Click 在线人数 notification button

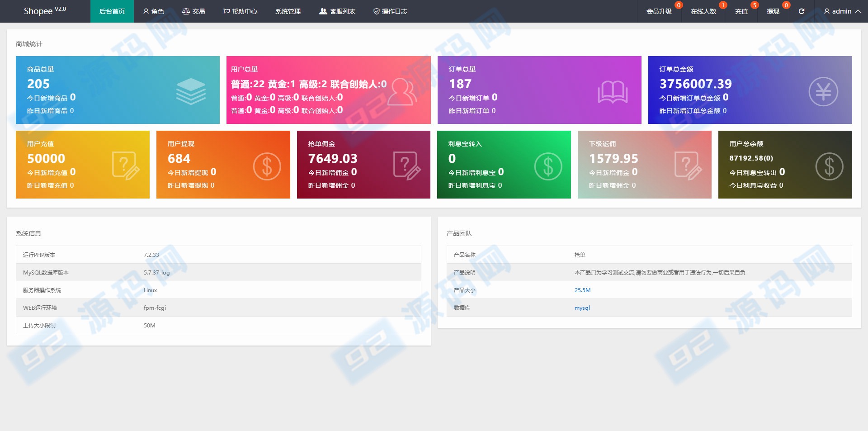(703, 11)
